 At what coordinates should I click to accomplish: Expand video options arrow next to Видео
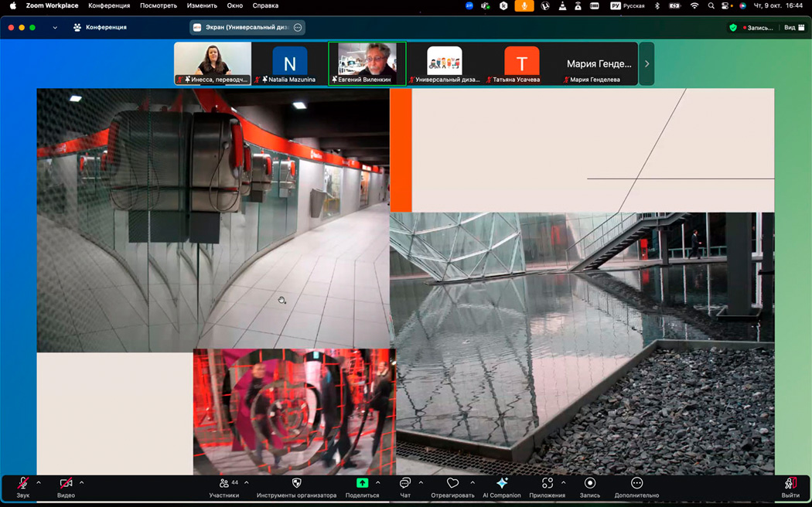(x=82, y=483)
